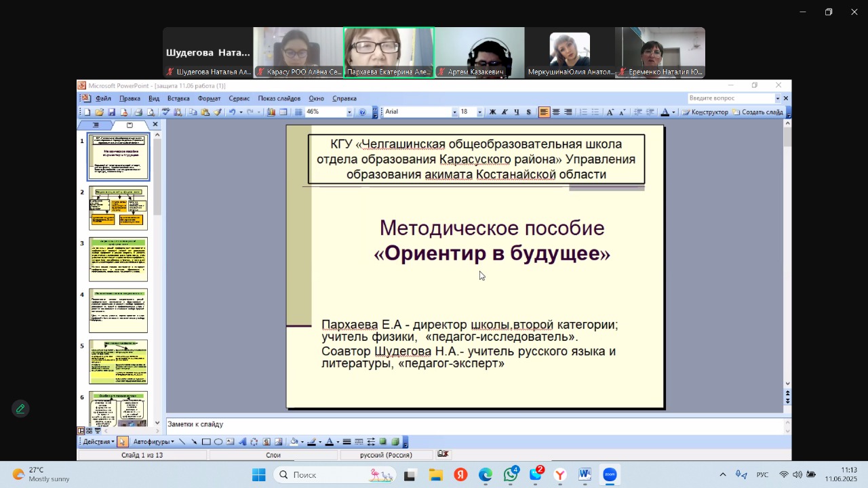Click the Undo arrow icon
This screenshot has height=488, width=868.
tap(232, 113)
